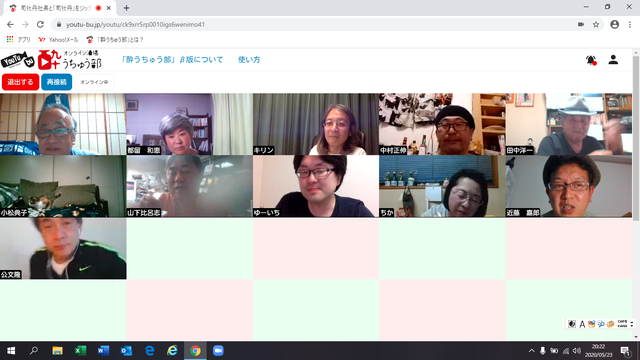Select the video tile of 山下比呂志
This screenshot has width=640, height=360.
click(189, 186)
